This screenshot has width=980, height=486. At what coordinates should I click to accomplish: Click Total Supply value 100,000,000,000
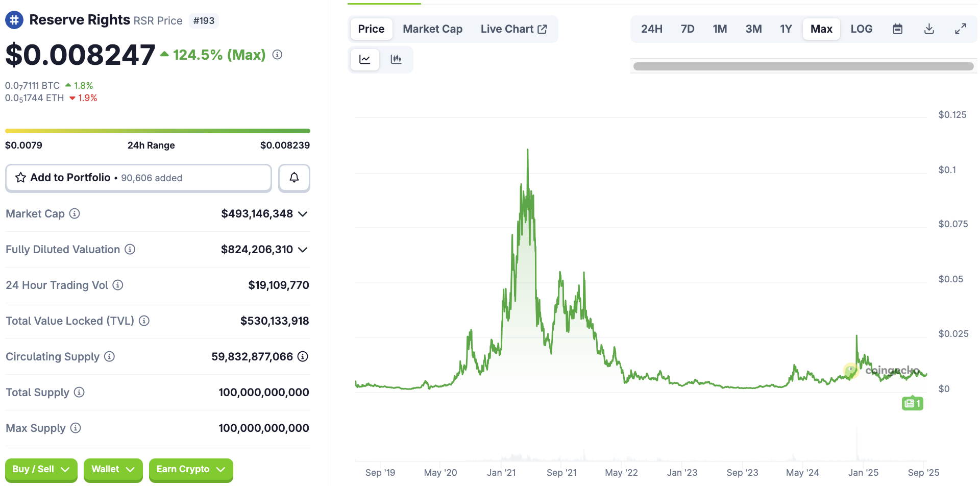[x=264, y=392]
